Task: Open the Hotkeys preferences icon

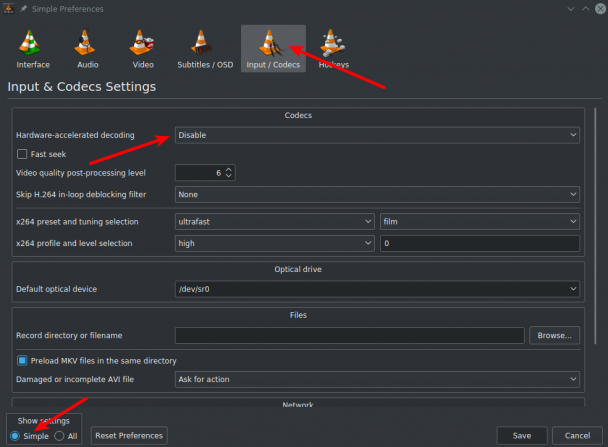Action: [332, 42]
